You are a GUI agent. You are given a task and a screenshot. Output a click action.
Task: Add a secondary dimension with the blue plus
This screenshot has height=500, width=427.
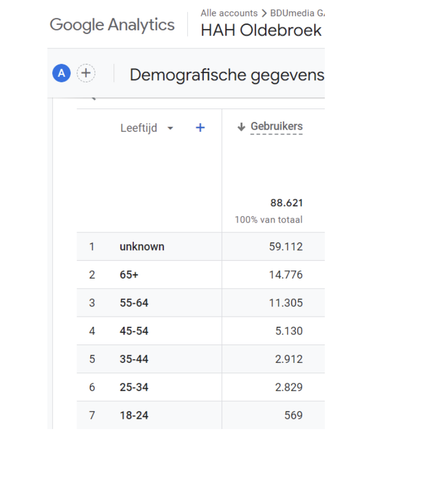pos(200,128)
